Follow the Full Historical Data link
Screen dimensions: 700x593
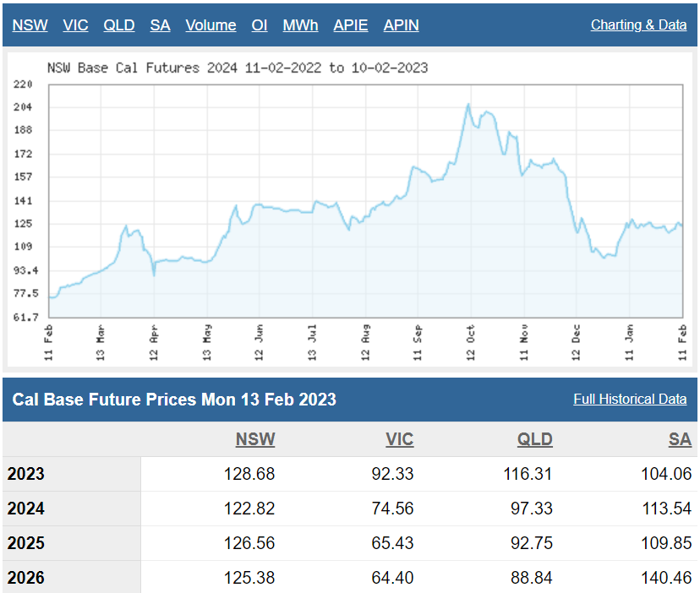coord(630,400)
